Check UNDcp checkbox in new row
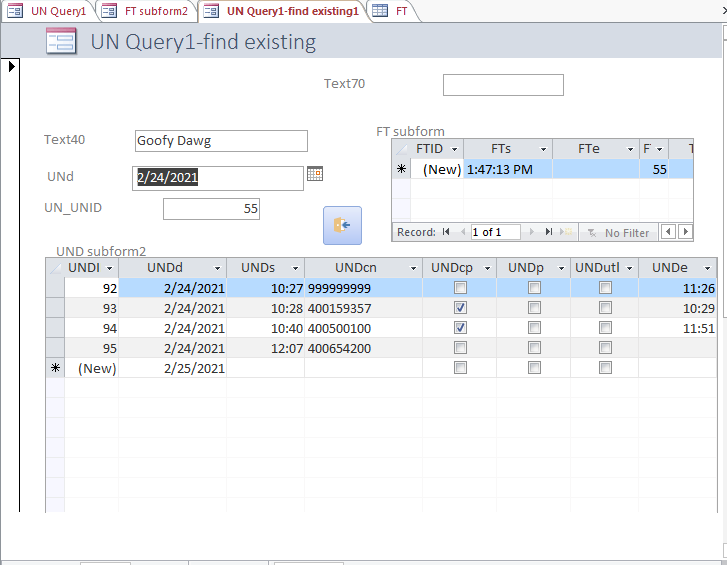727x565 pixels. (x=460, y=368)
